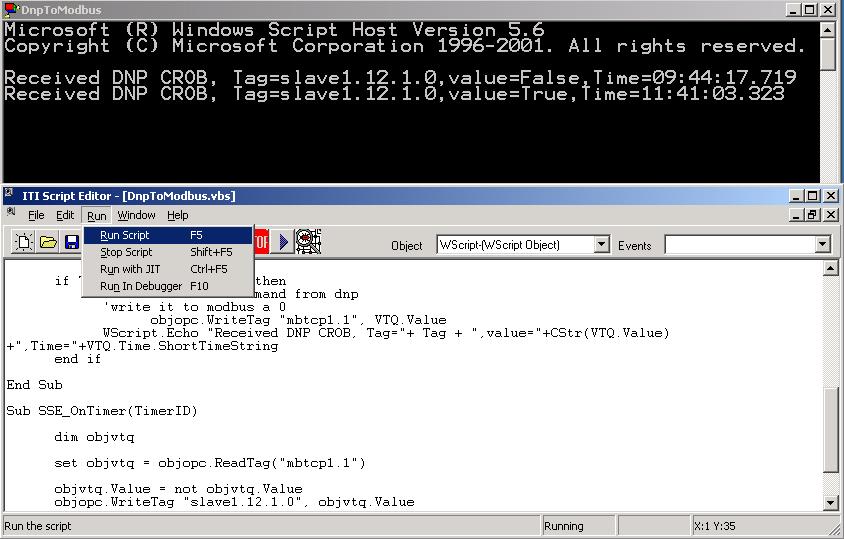Viewport: 844px width, 539px height.
Task: Click the Microsoft Copyright console line
Action: click(404, 46)
